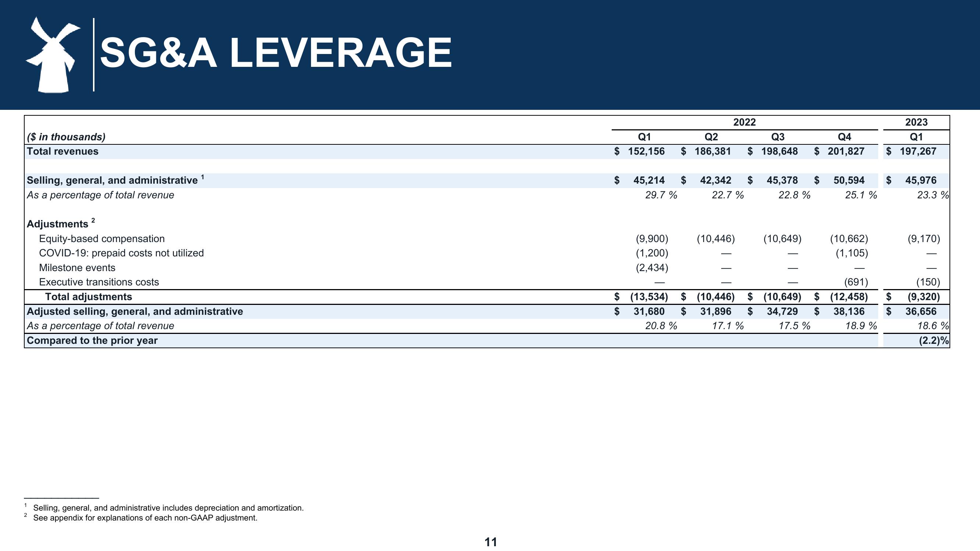Select the 'Total adjustments' row label
Image resolution: width=980 pixels, height=551 pixels.
tap(89, 297)
